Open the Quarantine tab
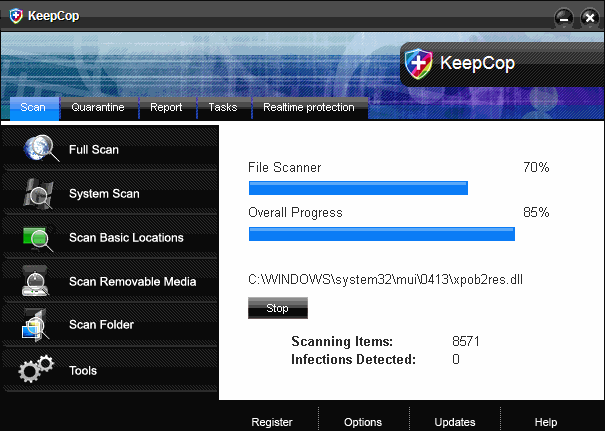605x431 pixels. 99,108
